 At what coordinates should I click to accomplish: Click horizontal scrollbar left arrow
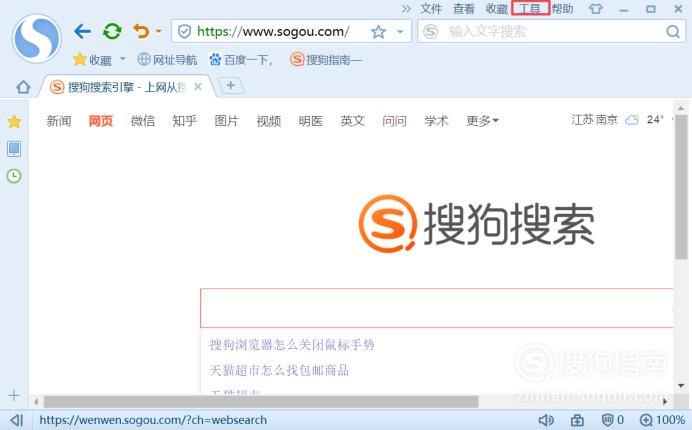click(36, 402)
